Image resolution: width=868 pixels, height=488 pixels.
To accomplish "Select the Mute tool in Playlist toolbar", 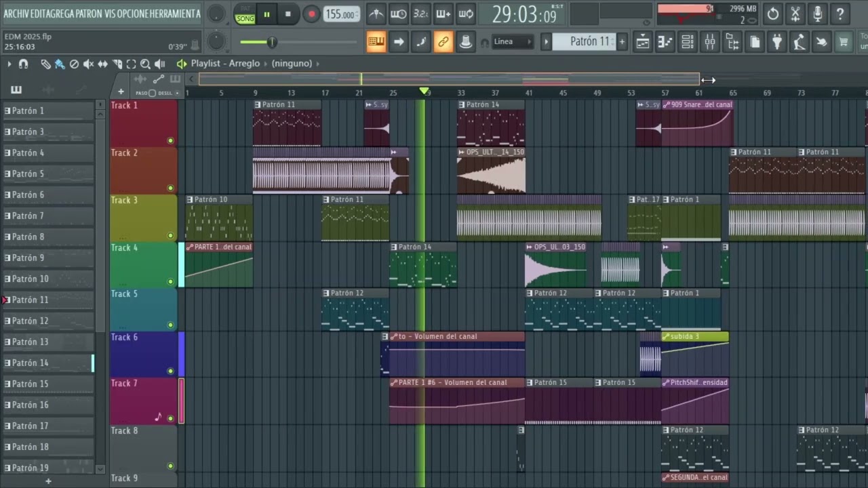I will (x=88, y=64).
